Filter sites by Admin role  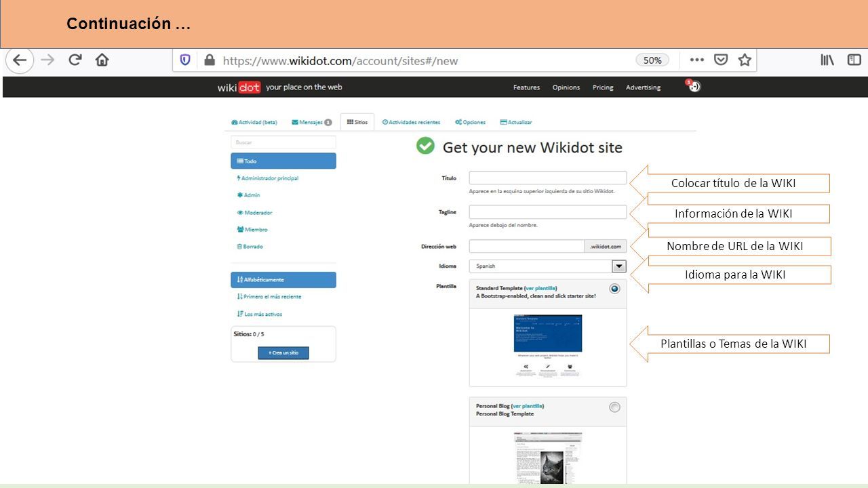pos(248,195)
